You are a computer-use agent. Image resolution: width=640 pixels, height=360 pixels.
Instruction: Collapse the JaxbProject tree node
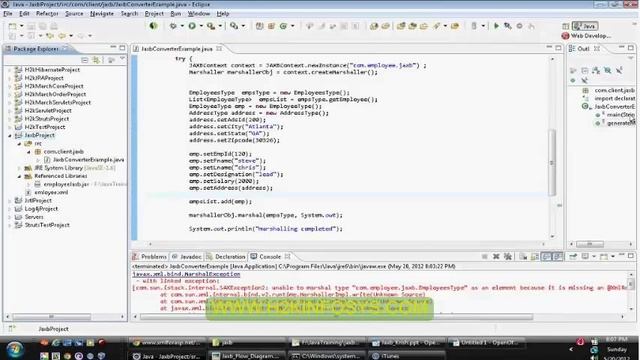(10, 135)
